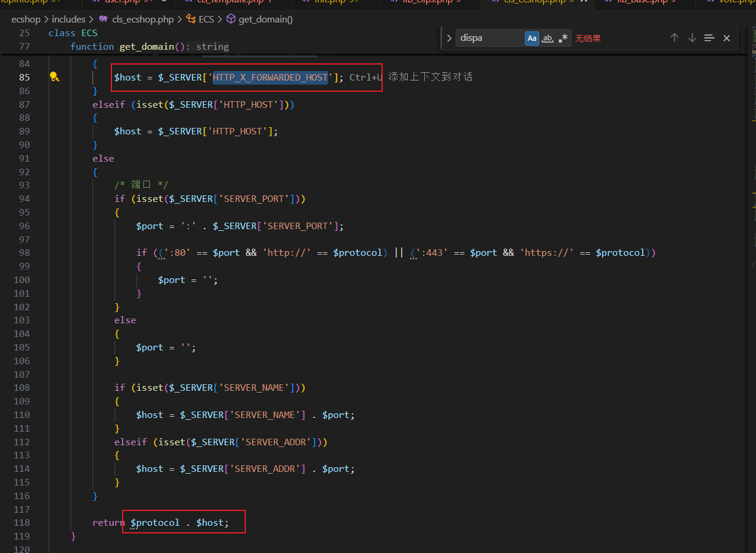This screenshot has height=553, width=756.
Task: Open the includes breadcrumb folder dropdown
Action: tap(69, 20)
